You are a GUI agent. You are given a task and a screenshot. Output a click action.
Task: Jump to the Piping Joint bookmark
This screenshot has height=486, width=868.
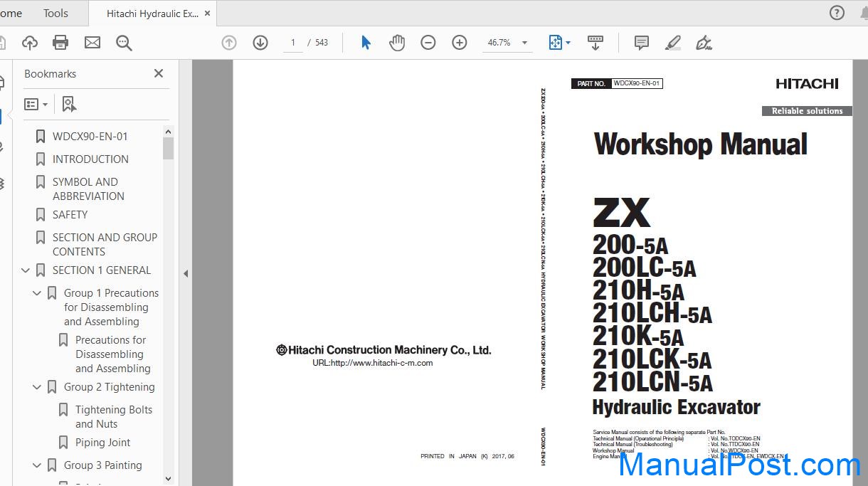tap(103, 443)
